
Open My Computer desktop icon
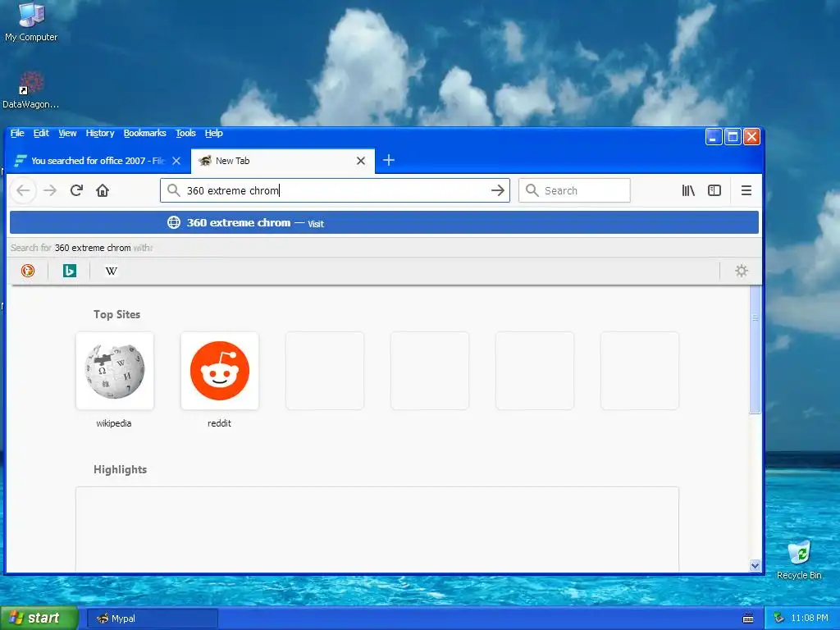[x=31, y=22]
